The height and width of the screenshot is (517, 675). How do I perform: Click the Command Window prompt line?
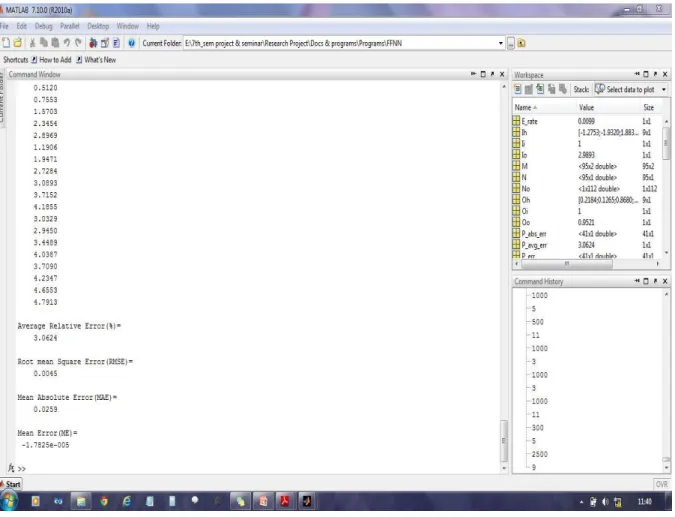point(258,468)
